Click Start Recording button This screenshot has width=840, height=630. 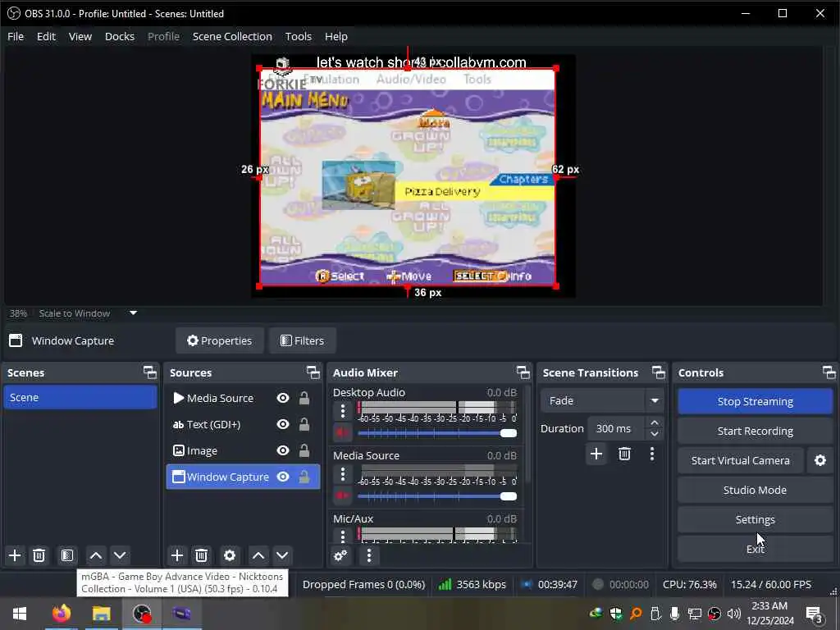(x=756, y=431)
